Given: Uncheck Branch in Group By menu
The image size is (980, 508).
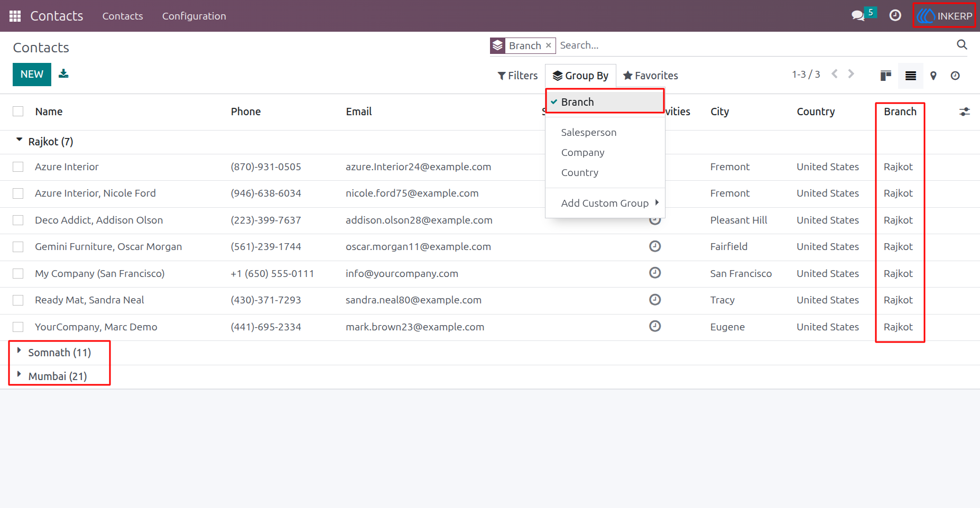Looking at the screenshot, I should pos(605,101).
